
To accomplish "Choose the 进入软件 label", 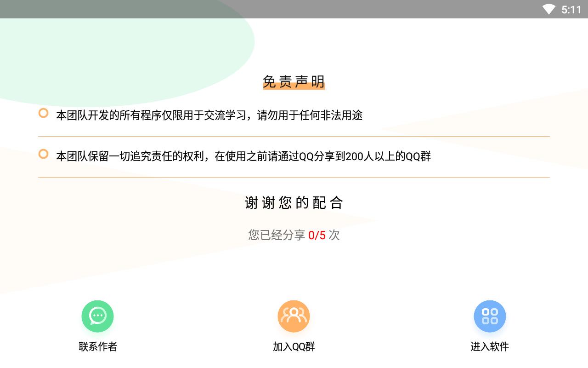I will click(490, 346).
